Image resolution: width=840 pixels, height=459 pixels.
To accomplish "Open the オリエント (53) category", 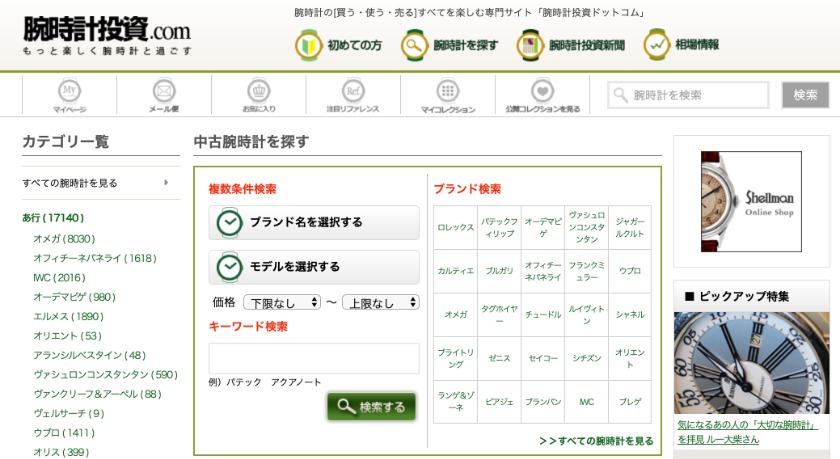I will click(x=68, y=336).
